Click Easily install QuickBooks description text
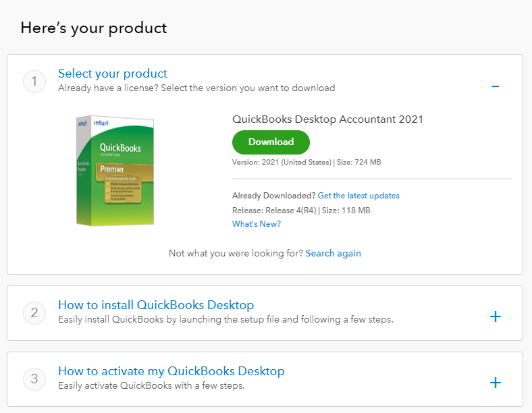The width and height of the screenshot is (532, 413). point(225,319)
